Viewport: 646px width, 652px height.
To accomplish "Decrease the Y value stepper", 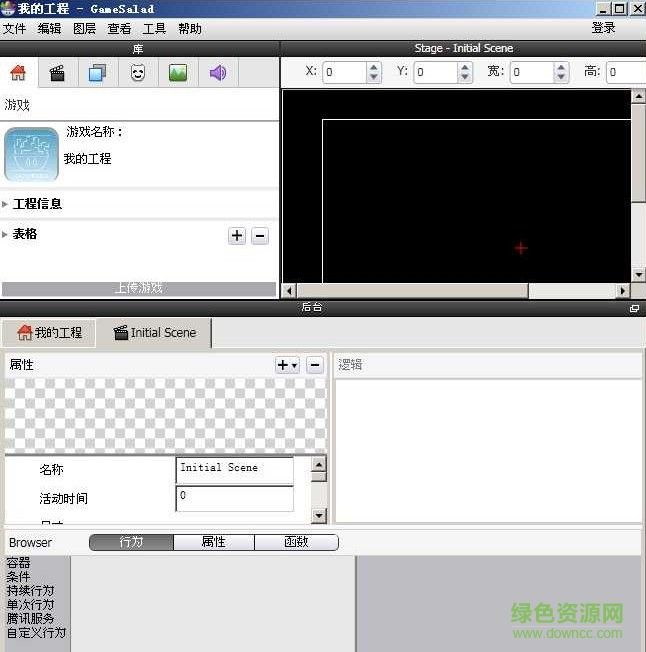I will click(x=465, y=77).
